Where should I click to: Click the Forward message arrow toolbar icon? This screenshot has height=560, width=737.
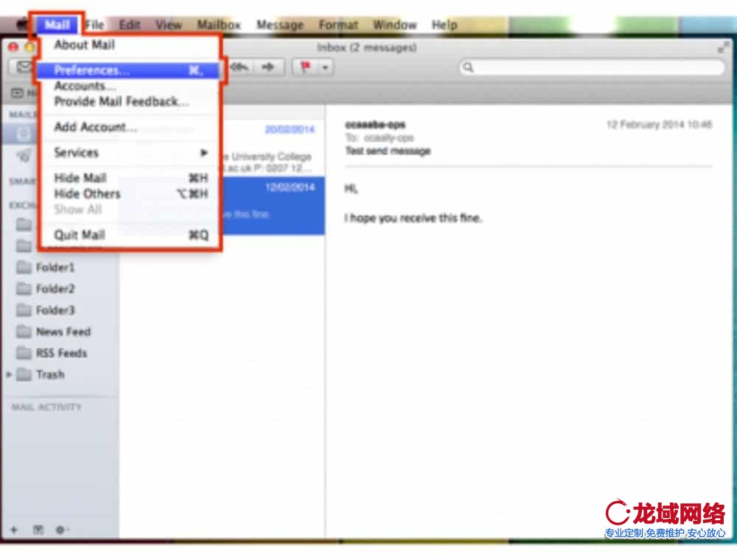(268, 67)
